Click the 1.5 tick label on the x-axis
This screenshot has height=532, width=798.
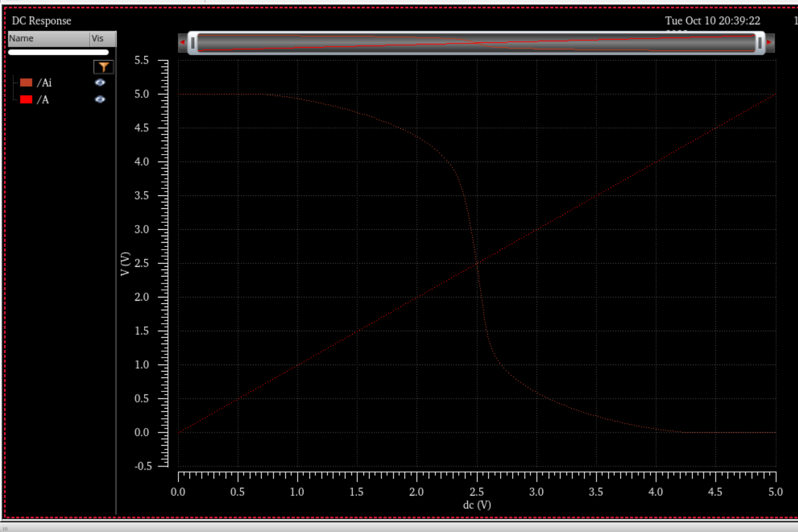point(357,492)
